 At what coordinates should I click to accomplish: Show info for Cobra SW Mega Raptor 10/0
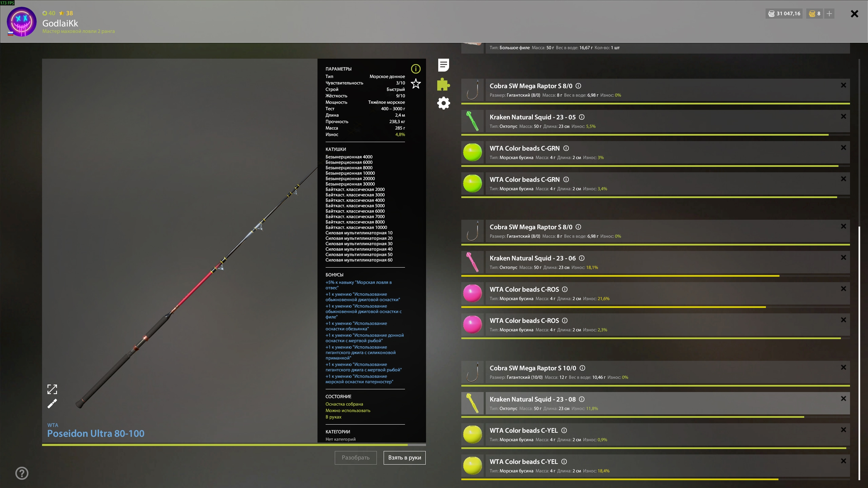[x=582, y=368]
